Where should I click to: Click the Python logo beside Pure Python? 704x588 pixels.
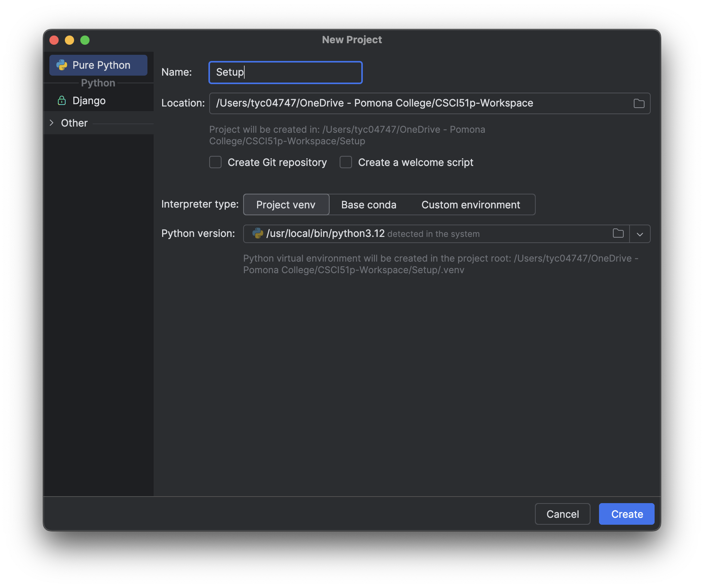(62, 65)
